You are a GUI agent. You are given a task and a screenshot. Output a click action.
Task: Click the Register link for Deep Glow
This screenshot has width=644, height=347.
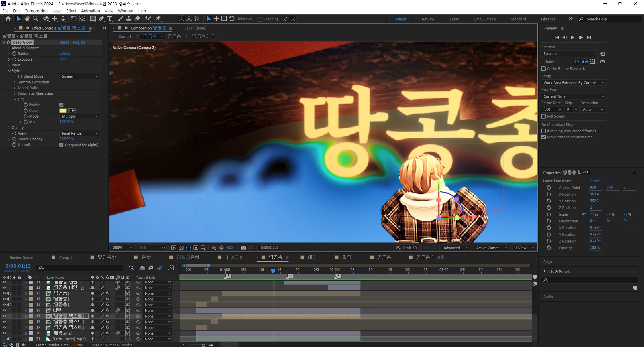tap(80, 42)
